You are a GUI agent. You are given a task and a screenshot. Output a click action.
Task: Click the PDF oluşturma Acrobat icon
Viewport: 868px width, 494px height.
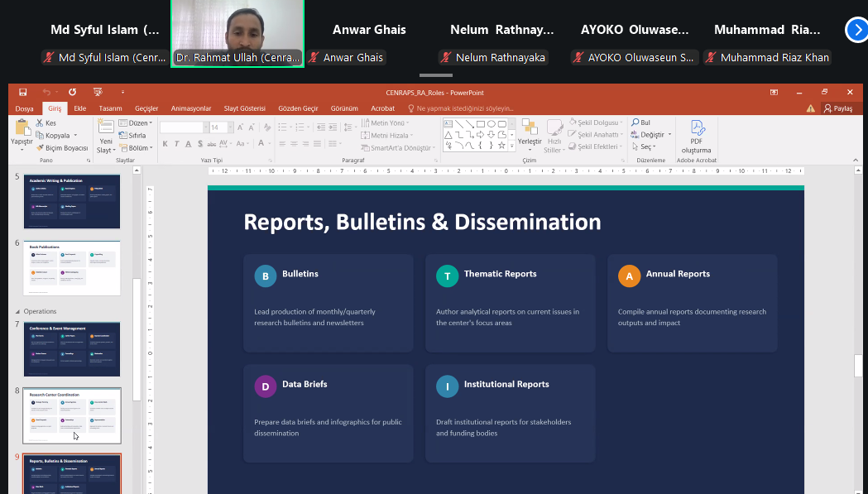(697, 128)
